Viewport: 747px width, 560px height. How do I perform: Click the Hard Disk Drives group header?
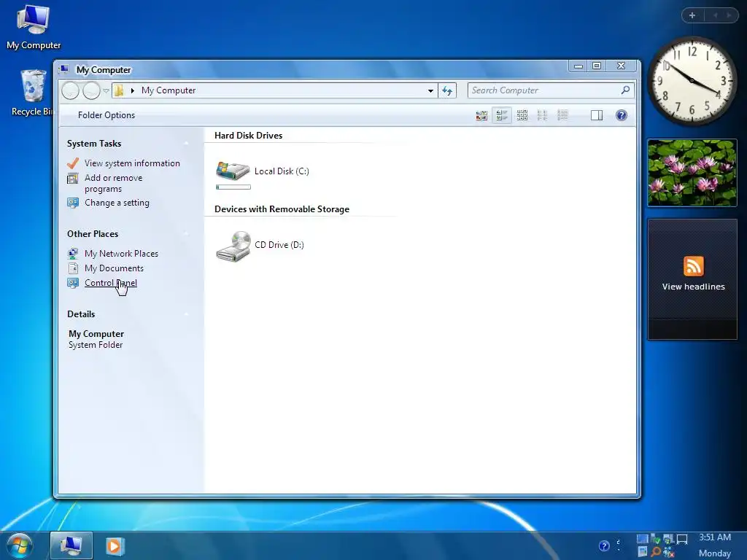[248, 136]
